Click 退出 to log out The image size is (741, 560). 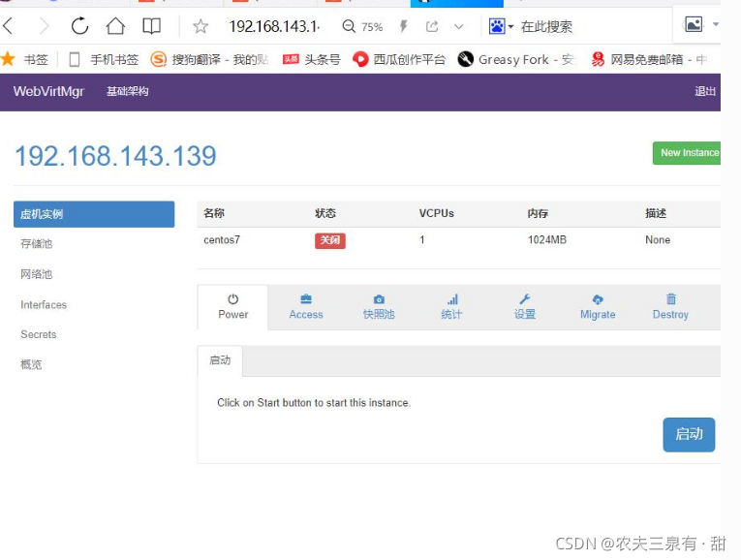tap(704, 91)
